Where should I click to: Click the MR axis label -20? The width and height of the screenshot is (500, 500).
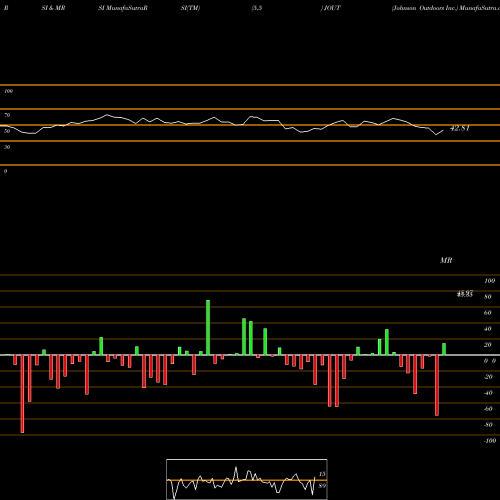click(x=488, y=377)
